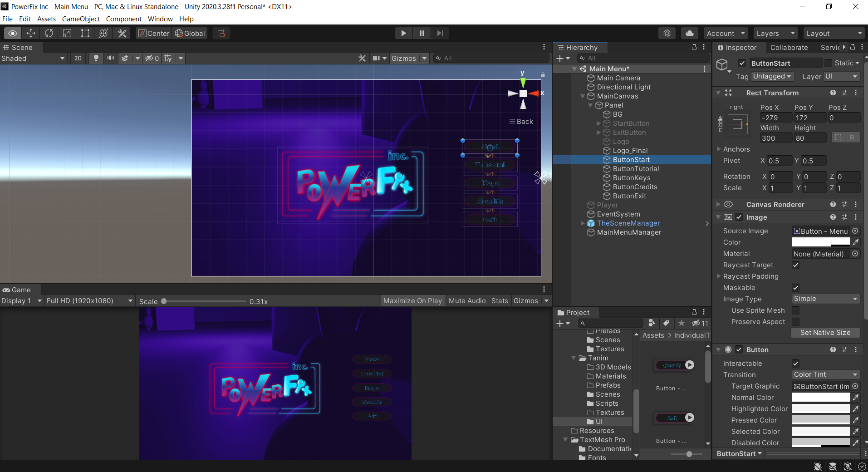Viewport: 868px width, 472px height.
Task: Toggle scene audio speaker icon
Action: point(110,58)
